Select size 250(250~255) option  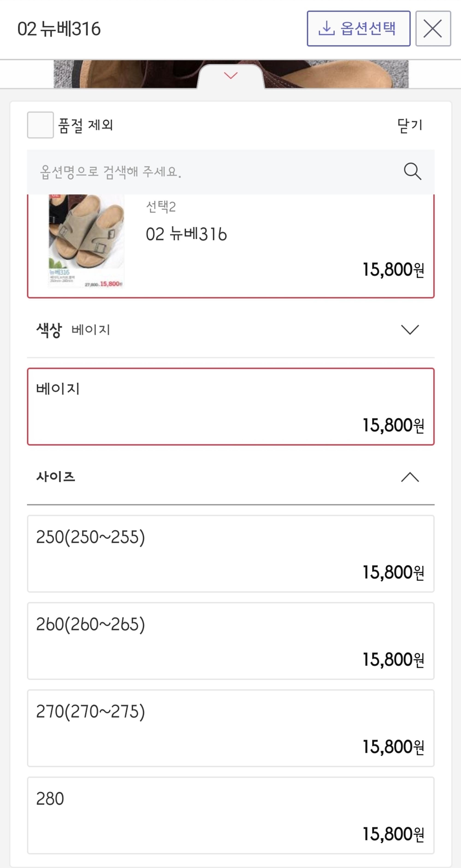tap(231, 554)
